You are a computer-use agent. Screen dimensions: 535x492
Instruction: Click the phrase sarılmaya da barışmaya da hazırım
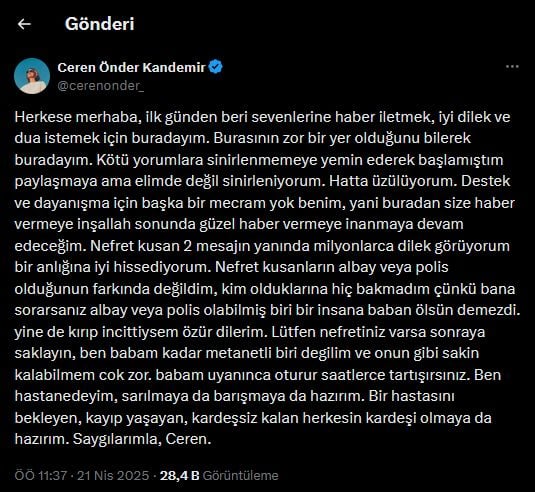click(241, 396)
